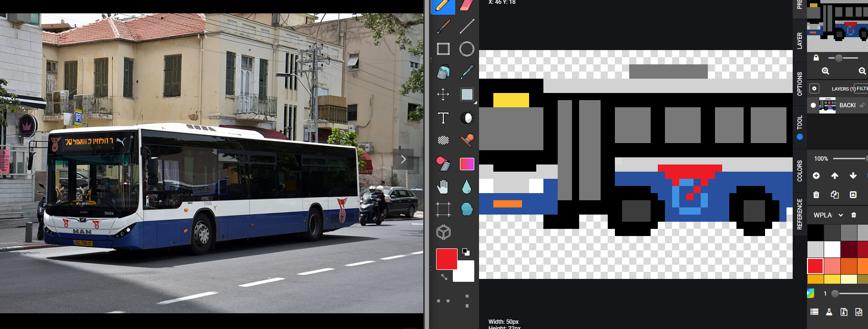The width and height of the screenshot is (868, 329).
Task: Open the Reference side tab
Action: pos(799,214)
